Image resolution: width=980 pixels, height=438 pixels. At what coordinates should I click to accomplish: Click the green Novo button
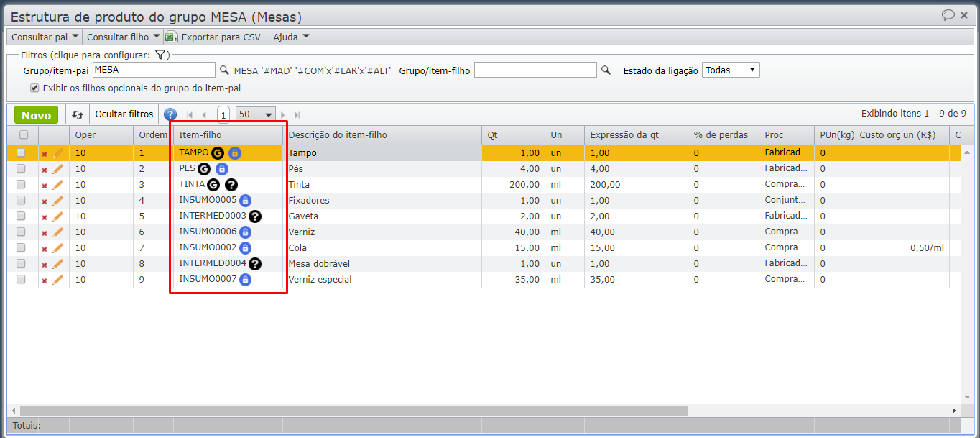(x=36, y=114)
